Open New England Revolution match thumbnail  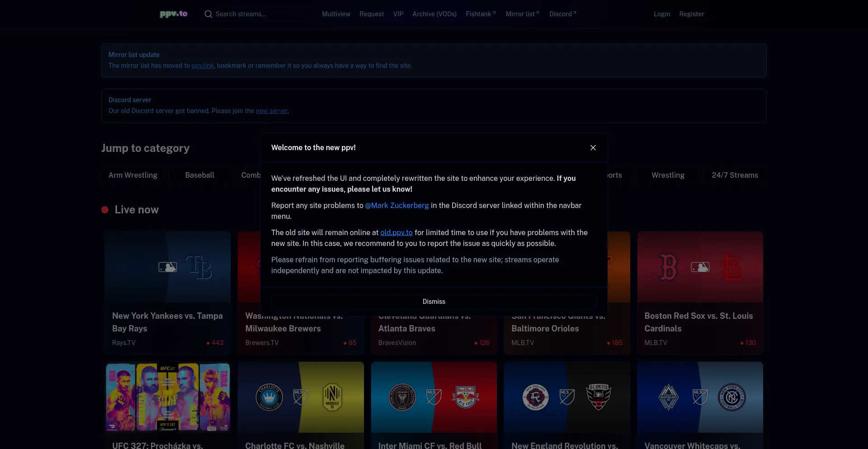(x=567, y=397)
